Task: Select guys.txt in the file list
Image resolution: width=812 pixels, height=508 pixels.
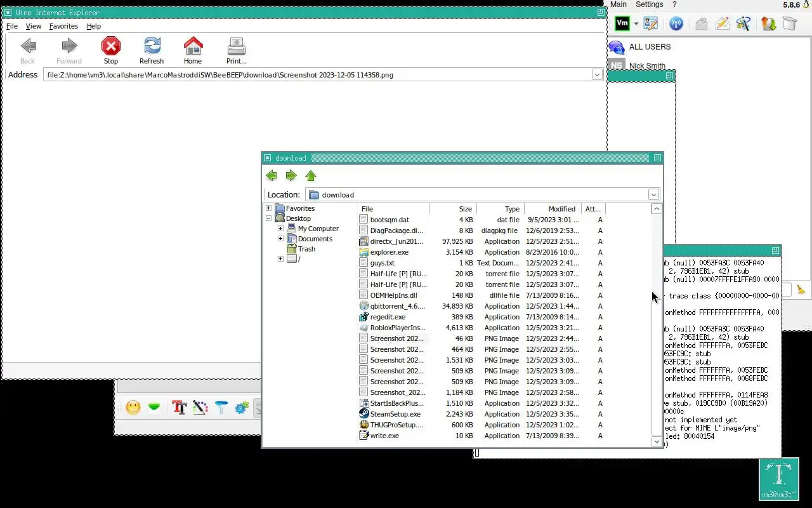Action: pos(382,263)
